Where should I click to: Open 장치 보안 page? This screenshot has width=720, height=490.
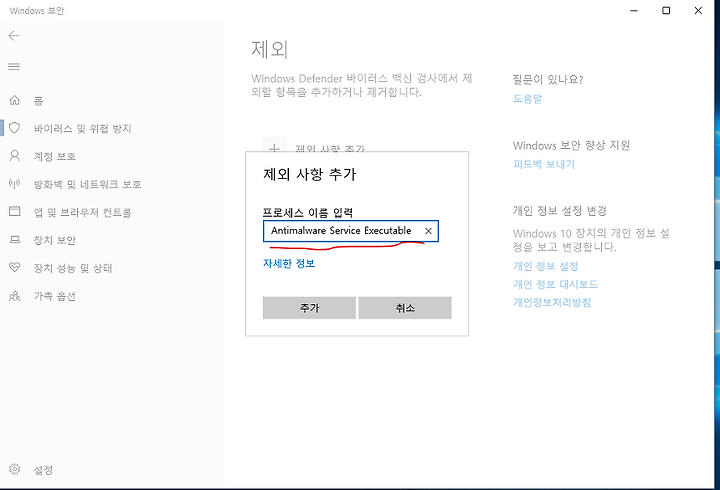(x=54, y=240)
